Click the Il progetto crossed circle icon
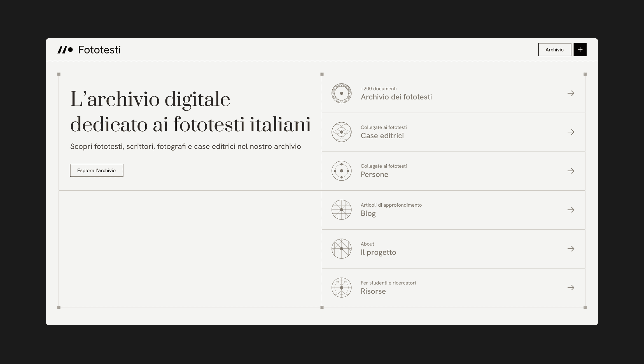 [341, 249]
